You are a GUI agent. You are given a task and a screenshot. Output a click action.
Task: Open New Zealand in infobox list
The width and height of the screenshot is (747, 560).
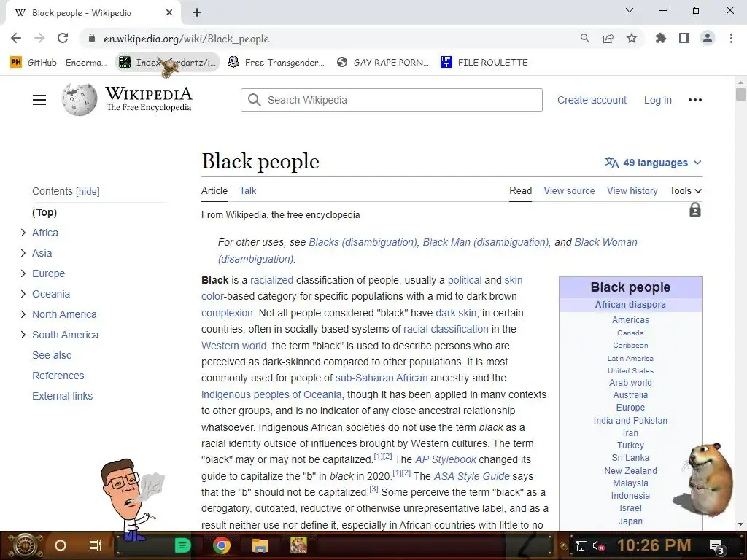[x=630, y=470]
